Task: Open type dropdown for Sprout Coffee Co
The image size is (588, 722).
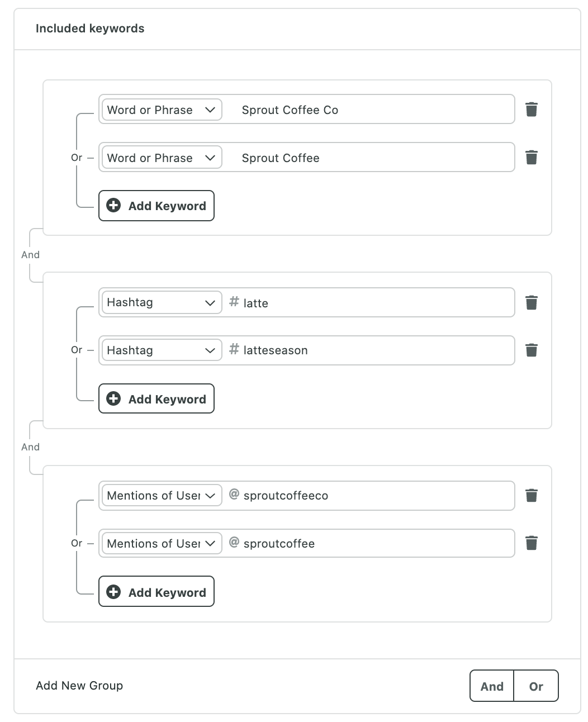Action: coord(162,110)
